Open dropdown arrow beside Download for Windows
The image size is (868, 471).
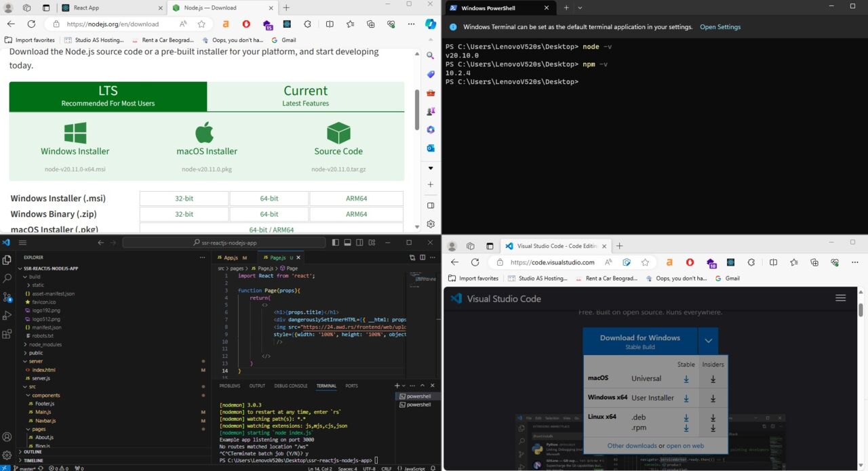pos(708,341)
